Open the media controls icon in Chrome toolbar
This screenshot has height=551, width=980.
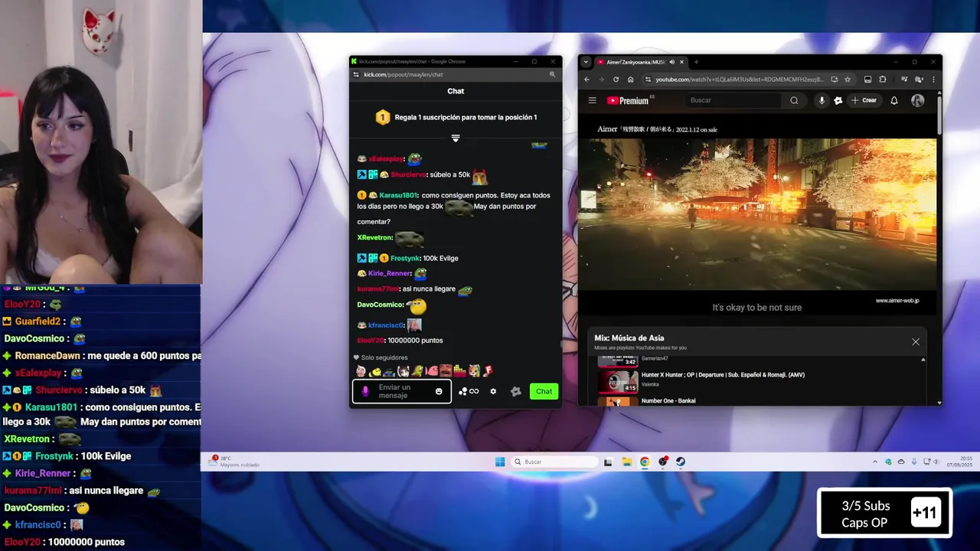pos(904,79)
